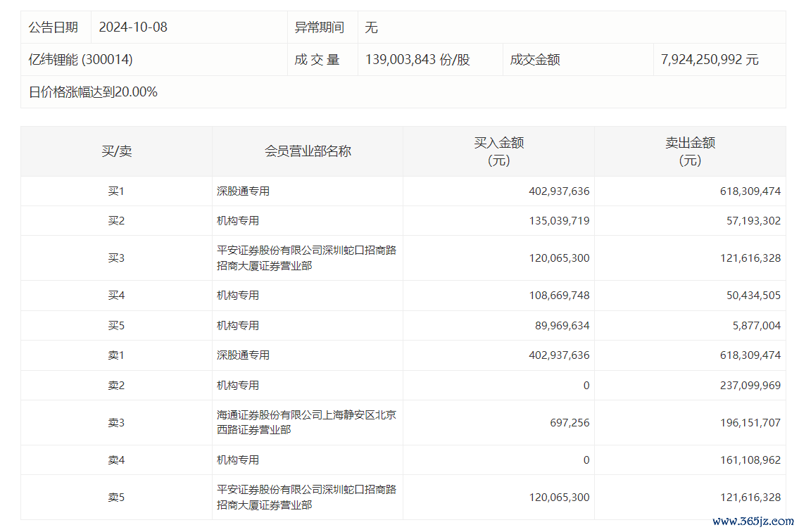Image resolution: width=799 pixels, height=532 pixels.
Task: Select sell amount 196,151,707
Action: point(750,422)
